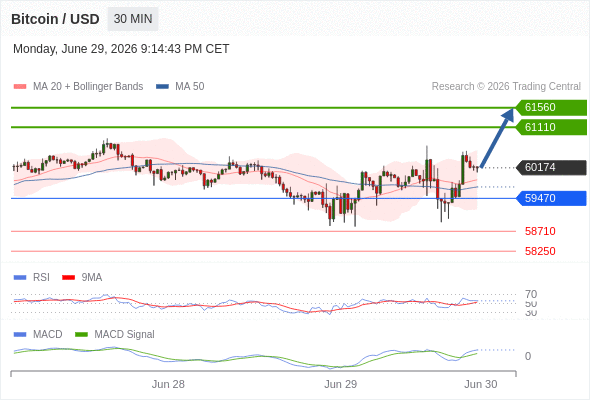This screenshot has width=590, height=400.
Task: Click the 58250 support level label
Action: click(x=540, y=251)
